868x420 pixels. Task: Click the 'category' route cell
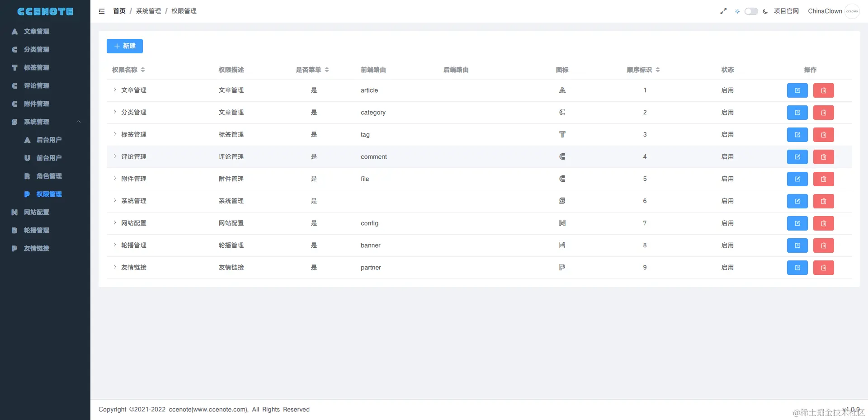click(x=373, y=113)
